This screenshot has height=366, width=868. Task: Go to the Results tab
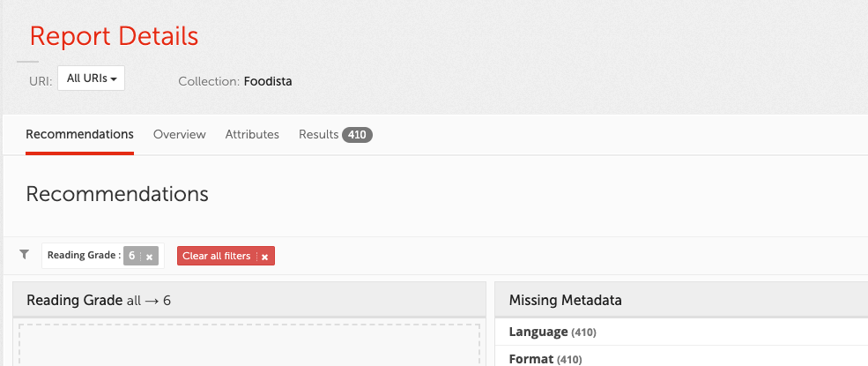pos(318,135)
